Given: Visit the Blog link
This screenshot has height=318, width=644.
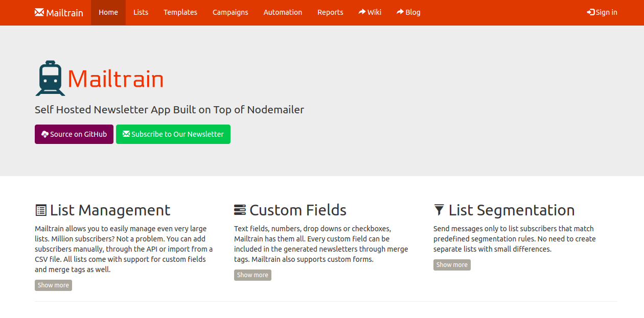Looking at the screenshot, I should pos(408,12).
